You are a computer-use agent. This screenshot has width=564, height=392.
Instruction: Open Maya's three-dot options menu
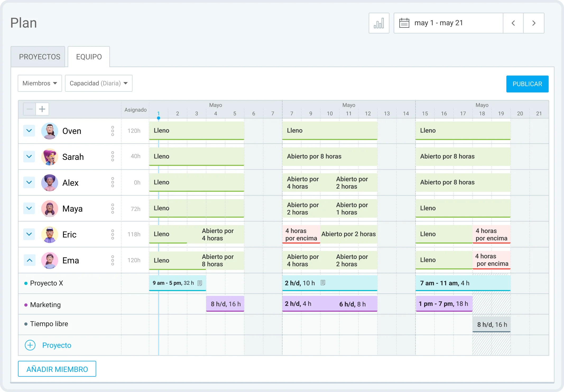pyautogui.click(x=113, y=208)
